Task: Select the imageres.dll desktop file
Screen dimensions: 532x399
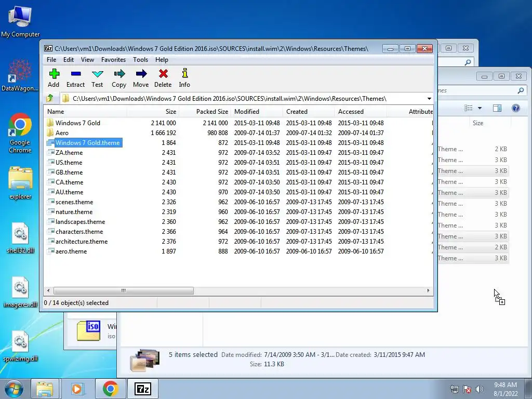Action: point(20,292)
